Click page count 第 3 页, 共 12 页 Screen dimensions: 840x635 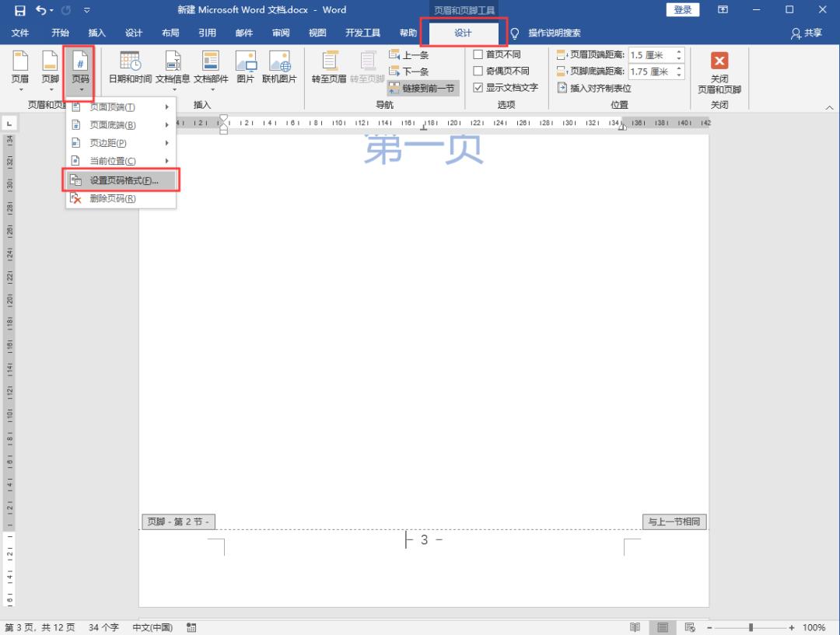40,627
